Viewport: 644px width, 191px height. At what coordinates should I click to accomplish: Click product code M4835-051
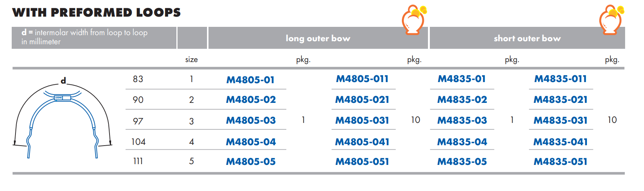click(561, 162)
